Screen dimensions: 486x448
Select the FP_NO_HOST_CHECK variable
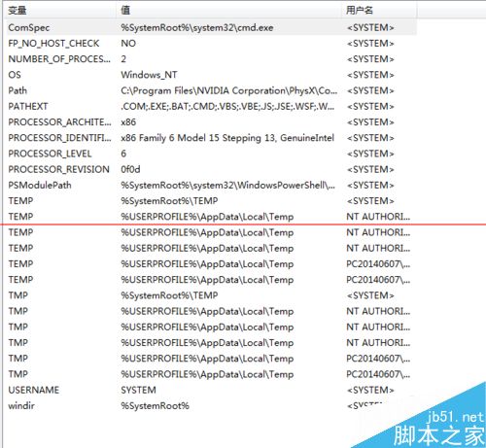click(53, 44)
